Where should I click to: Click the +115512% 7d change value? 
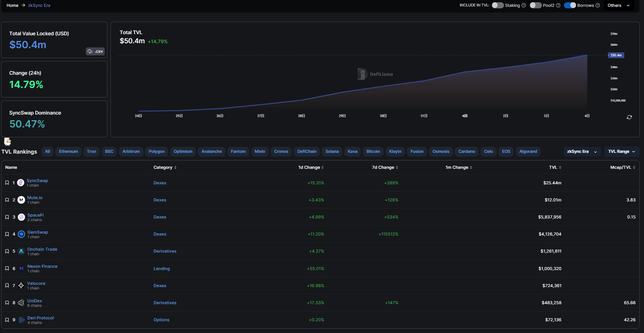(x=388, y=234)
